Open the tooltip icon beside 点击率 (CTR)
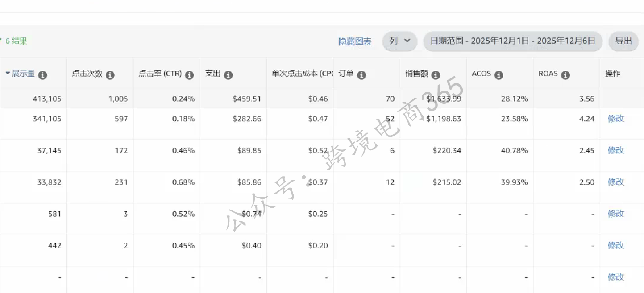This screenshot has width=644, height=293. point(189,75)
